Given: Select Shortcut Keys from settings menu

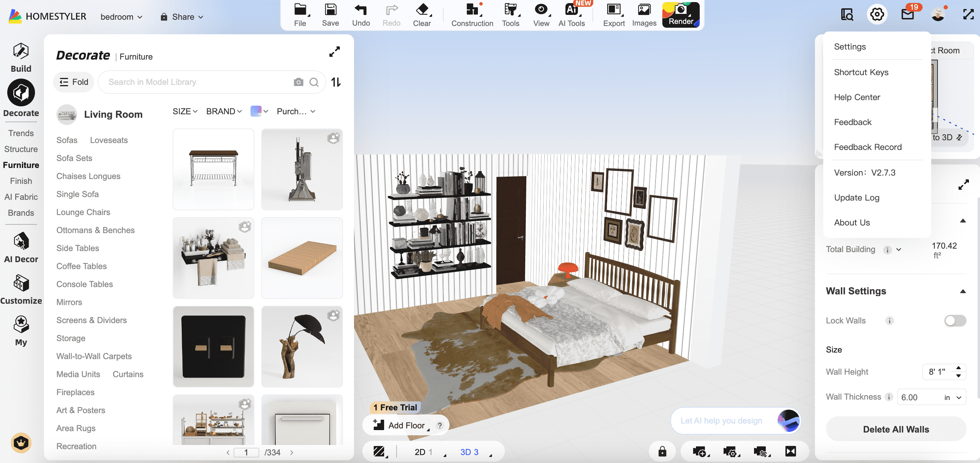Looking at the screenshot, I should [x=861, y=72].
